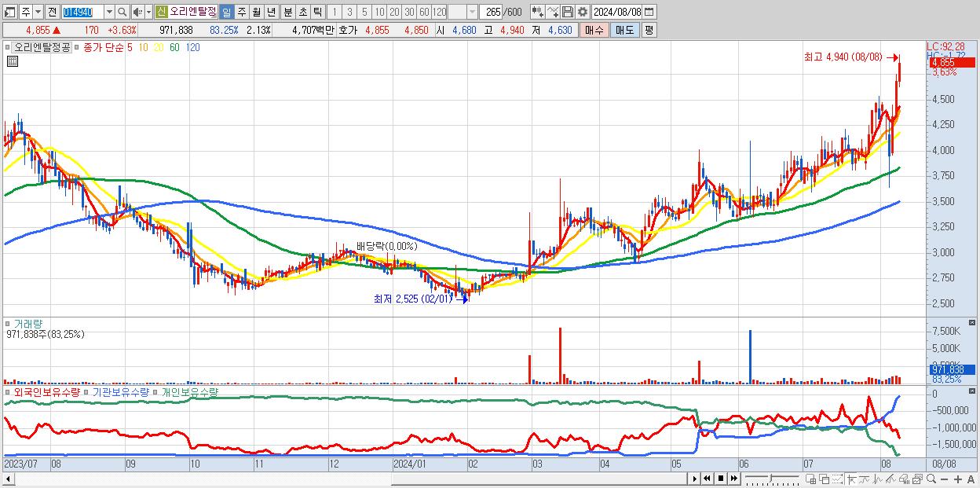Close the volume panel with its x button

(x=973, y=322)
